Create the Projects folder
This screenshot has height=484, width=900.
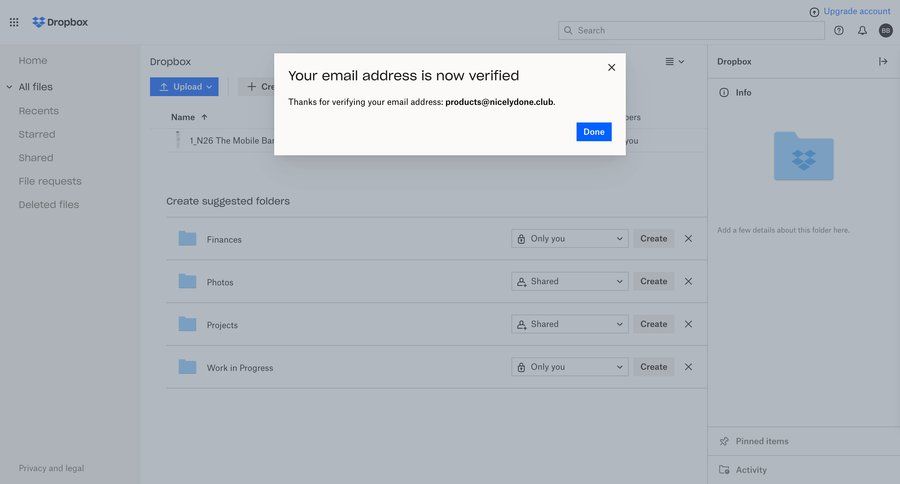pos(654,324)
